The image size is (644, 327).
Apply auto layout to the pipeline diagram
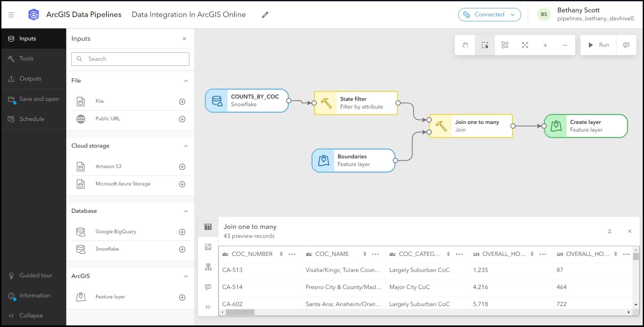505,45
